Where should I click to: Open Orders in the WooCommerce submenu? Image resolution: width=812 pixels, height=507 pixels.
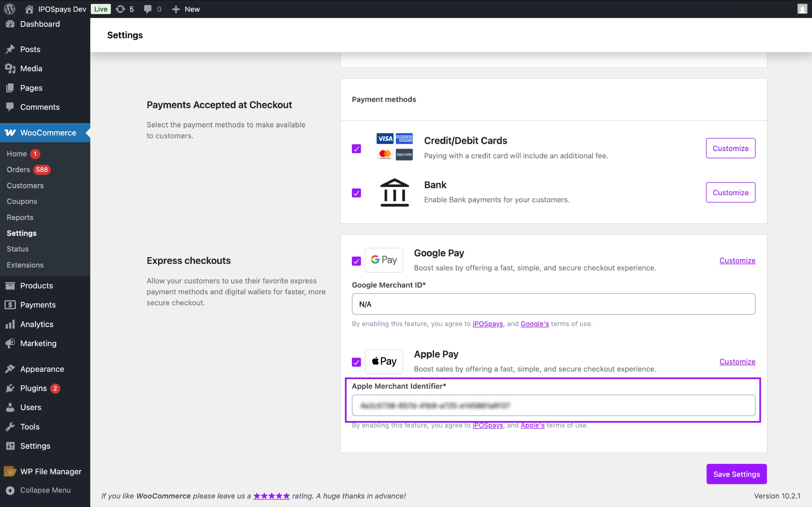(x=18, y=170)
